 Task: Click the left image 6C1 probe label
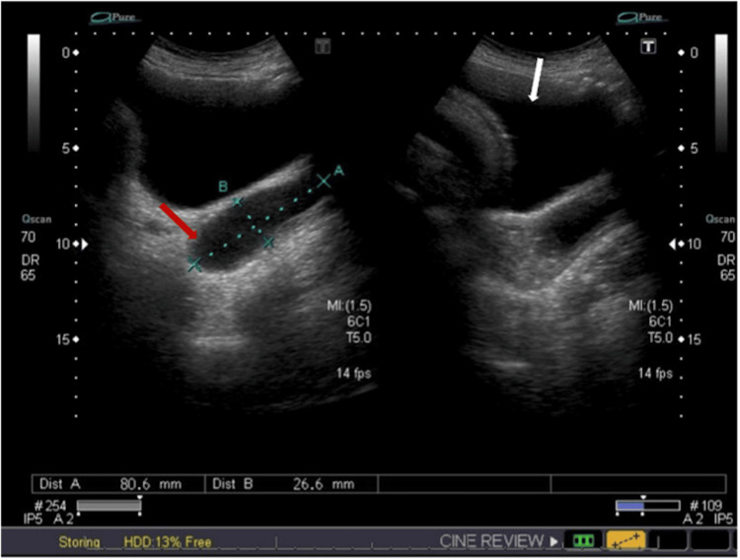[359, 321]
